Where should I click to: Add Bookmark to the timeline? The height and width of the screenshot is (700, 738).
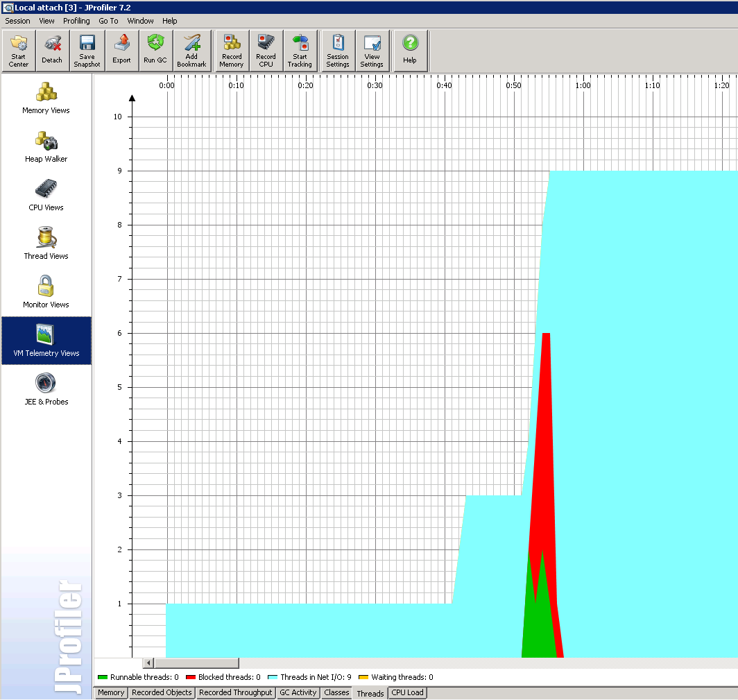click(x=191, y=51)
